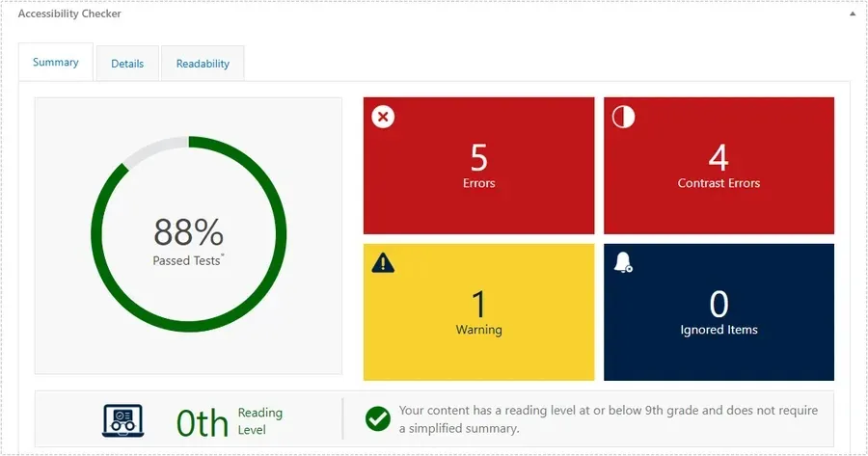Click the "Errors" label text

click(478, 183)
